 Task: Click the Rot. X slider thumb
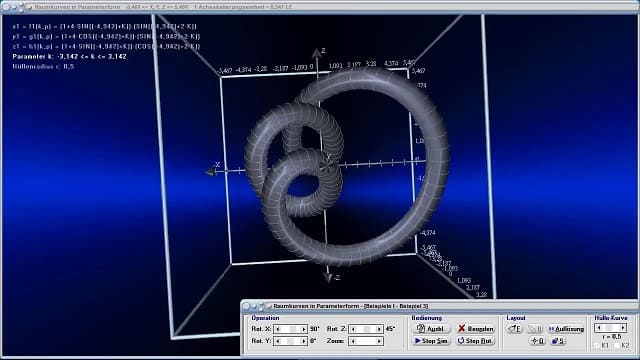(293, 329)
